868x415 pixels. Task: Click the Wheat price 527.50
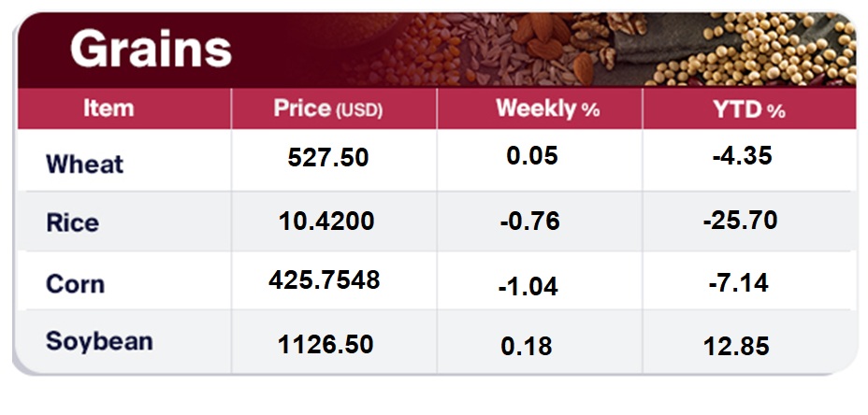[x=328, y=157]
